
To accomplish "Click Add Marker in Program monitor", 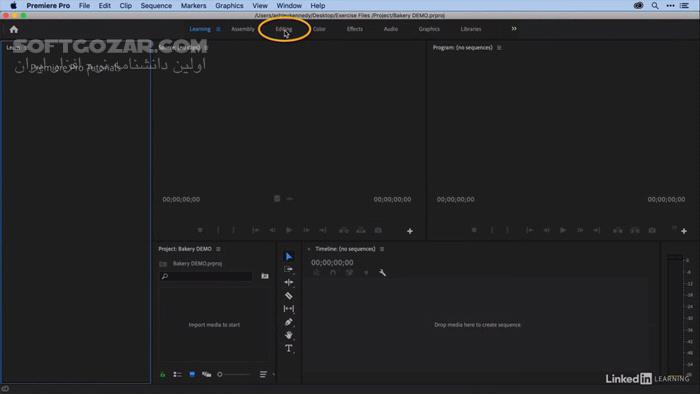I will click(x=474, y=230).
